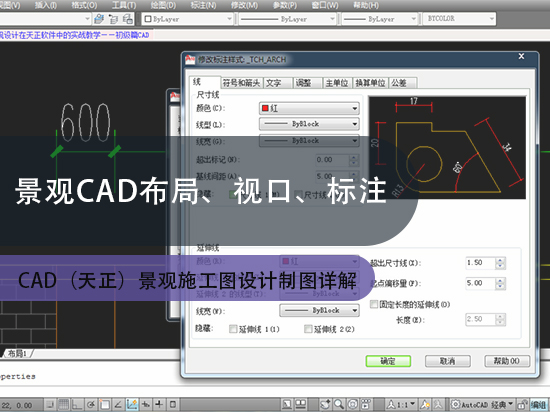This screenshot has width=550, height=412.
Task: Toggle Object Snap in status bar
Action: click(x=105, y=404)
